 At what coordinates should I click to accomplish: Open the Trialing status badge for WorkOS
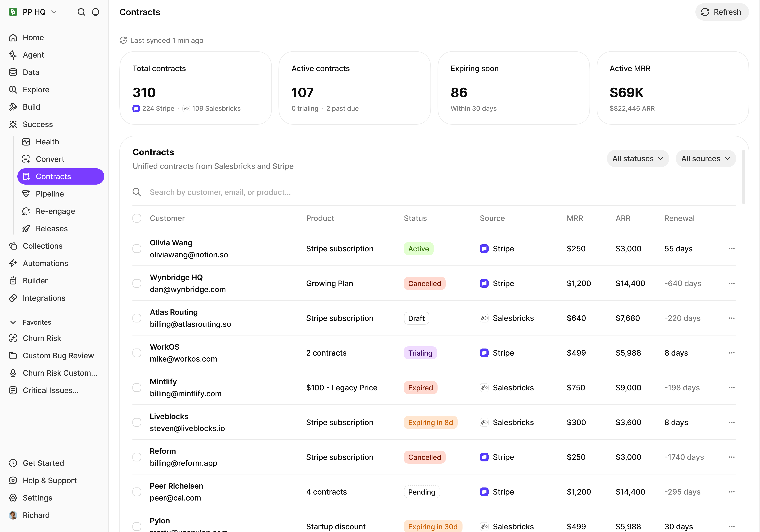tap(420, 353)
